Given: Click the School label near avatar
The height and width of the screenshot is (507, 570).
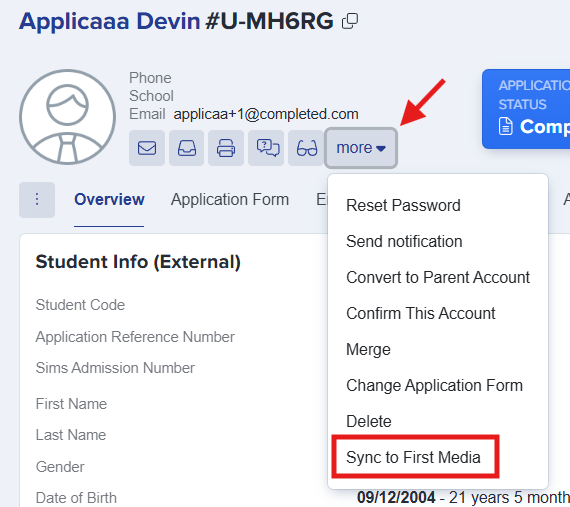Looking at the screenshot, I should click(x=151, y=96).
